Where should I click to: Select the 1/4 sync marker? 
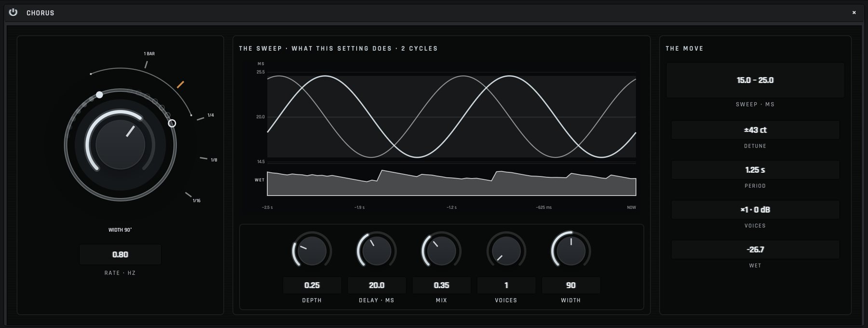[x=211, y=115]
